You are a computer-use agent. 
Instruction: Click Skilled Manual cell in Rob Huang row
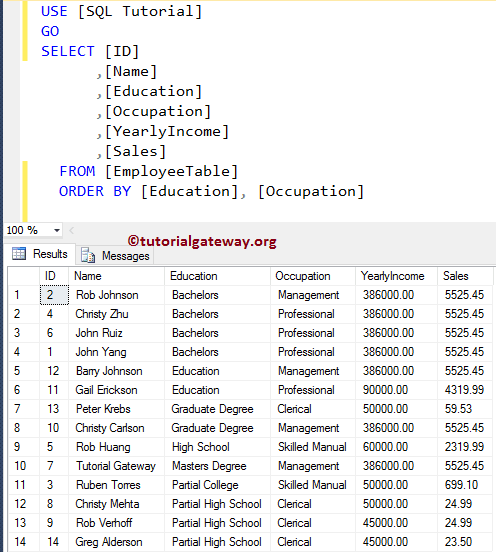pyautogui.click(x=313, y=447)
